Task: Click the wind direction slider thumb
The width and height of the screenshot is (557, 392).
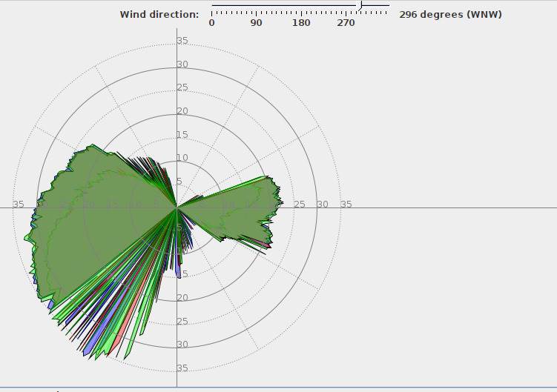Action: [360, 6]
